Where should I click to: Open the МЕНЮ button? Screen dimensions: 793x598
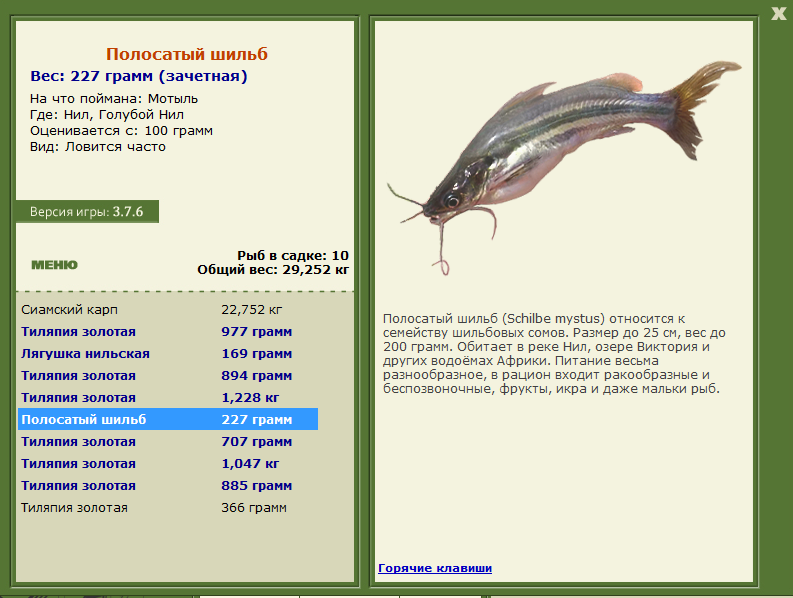(x=55, y=265)
